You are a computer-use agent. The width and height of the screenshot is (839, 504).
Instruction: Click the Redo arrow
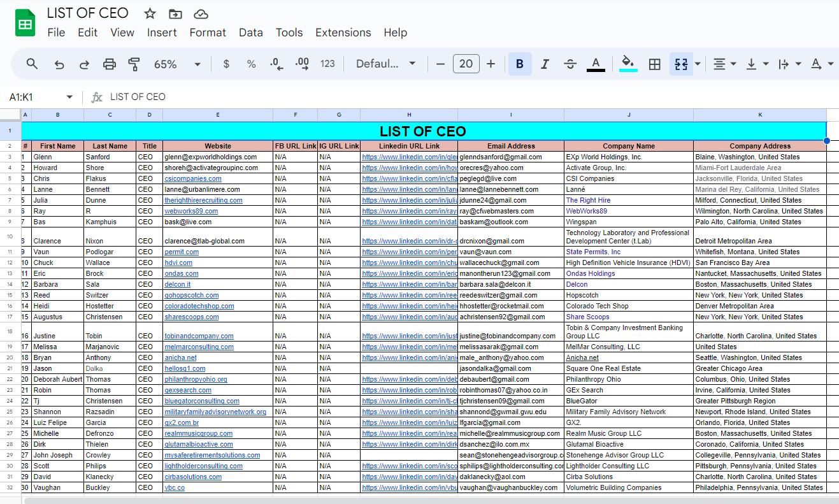coord(84,64)
